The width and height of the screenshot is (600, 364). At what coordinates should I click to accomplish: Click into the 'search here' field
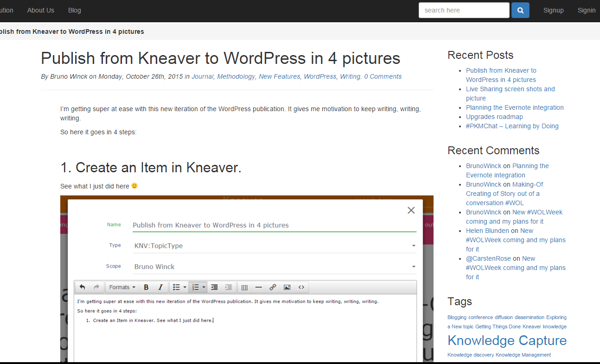coord(464,10)
